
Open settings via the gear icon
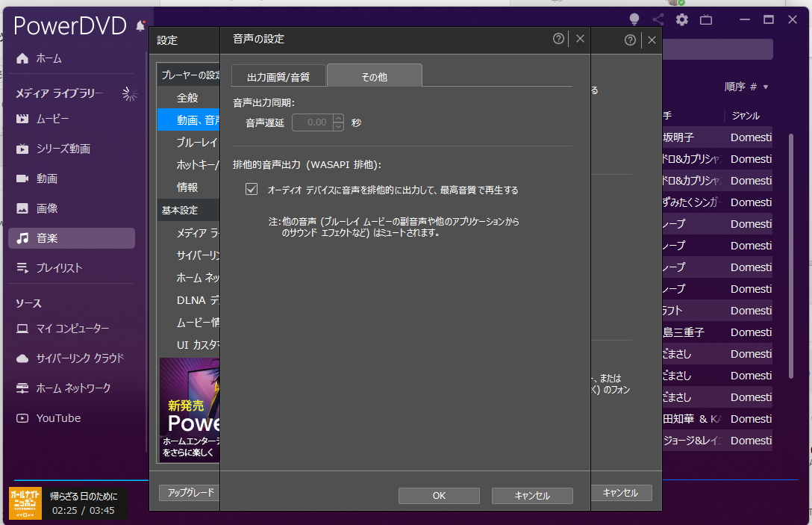[x=681, y=20]
